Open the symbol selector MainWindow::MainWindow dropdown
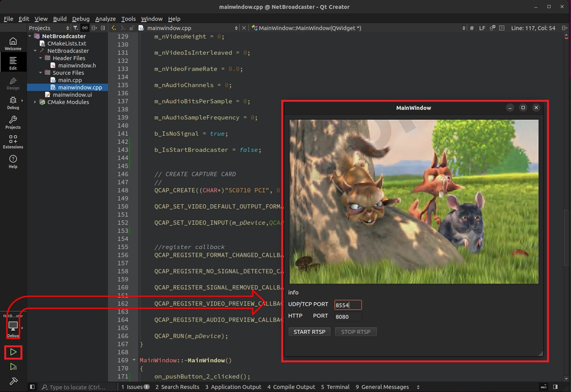571x392 pixels. coord(359,28)
